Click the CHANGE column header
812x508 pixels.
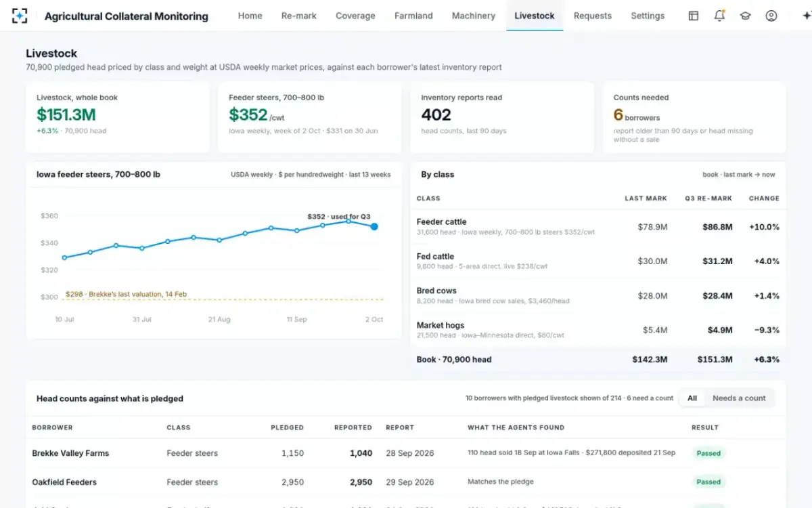764,198
